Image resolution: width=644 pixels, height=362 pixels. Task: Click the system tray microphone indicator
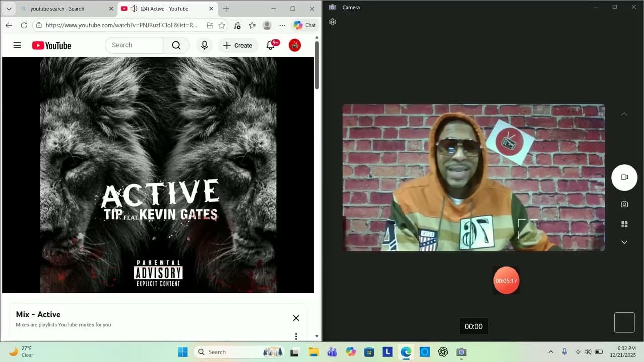coord(564,352)
